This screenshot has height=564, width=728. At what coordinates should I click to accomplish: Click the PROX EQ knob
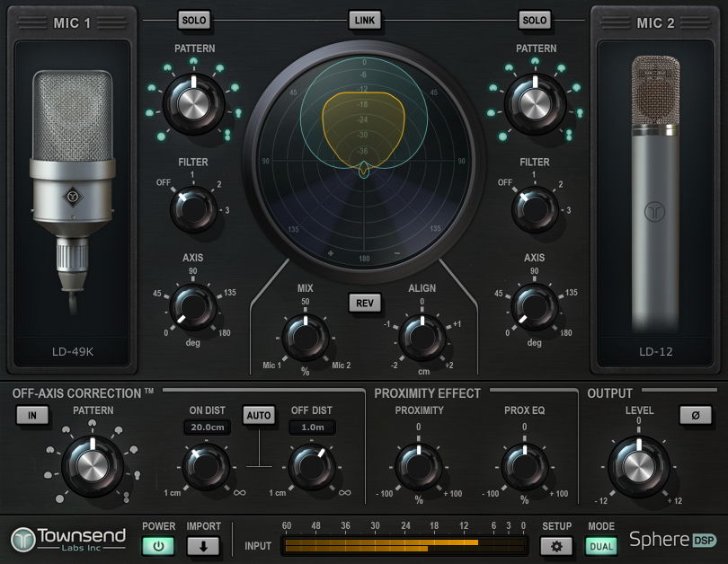pos(524,467)
